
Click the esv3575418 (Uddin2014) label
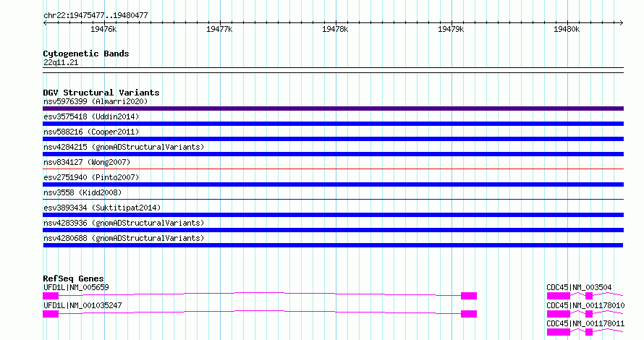tap(91, 116)
